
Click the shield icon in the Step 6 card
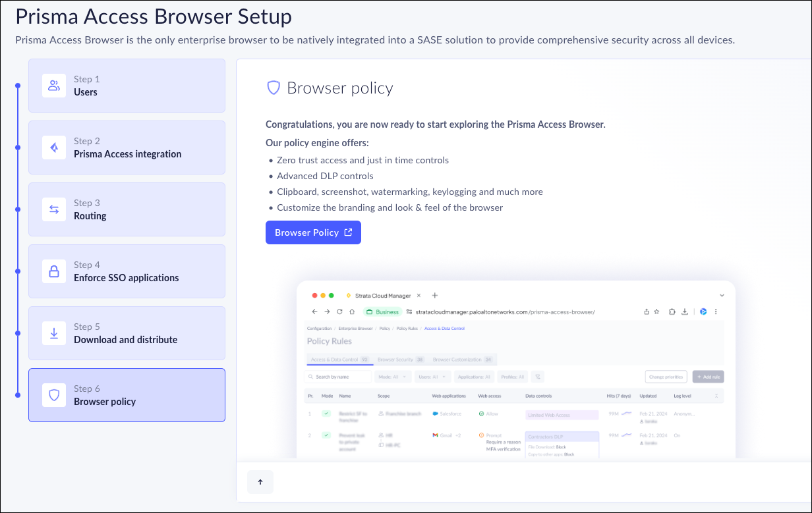pos(54,395)
